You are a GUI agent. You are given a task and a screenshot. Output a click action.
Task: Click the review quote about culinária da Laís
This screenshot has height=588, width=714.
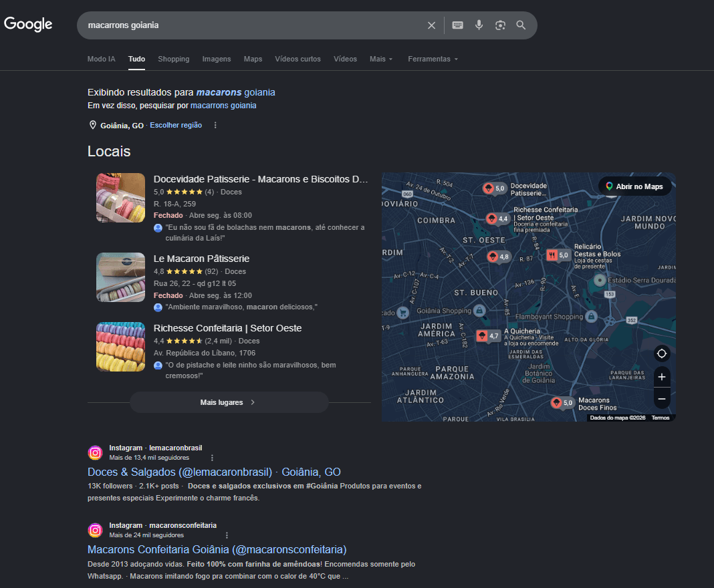pyautogui.click(x=265, y=233)
